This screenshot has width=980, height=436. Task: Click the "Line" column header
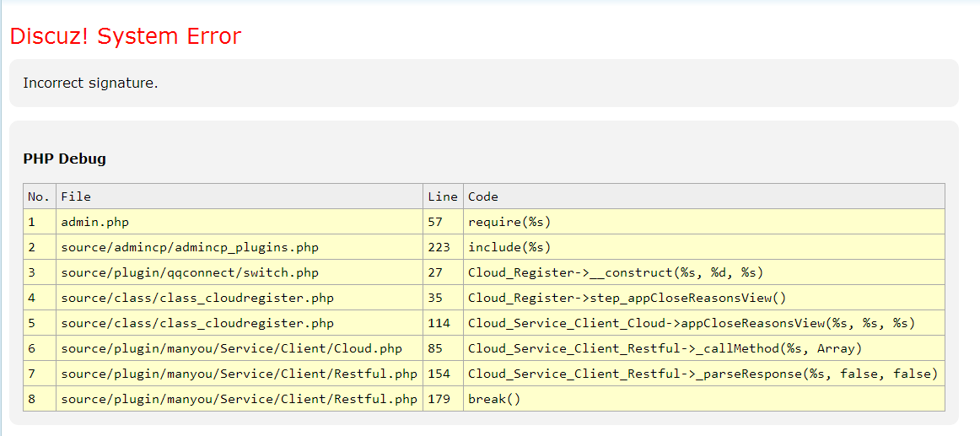[x=443, y=196]
